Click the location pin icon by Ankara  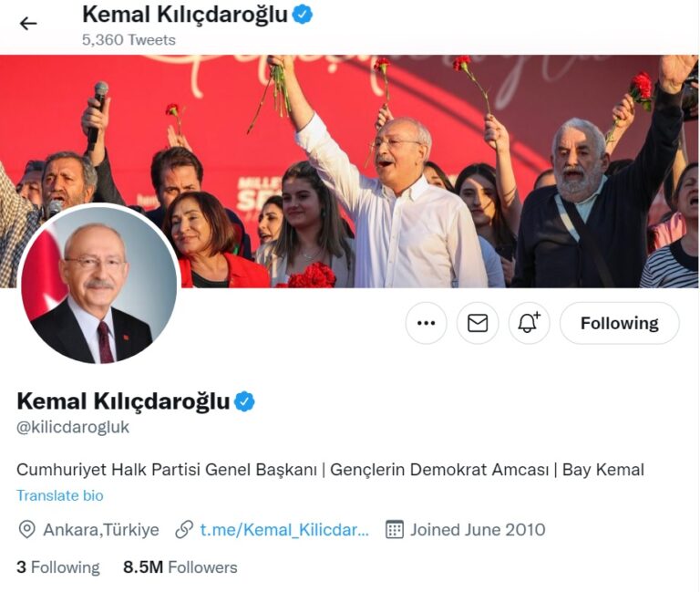coord(26,530)
